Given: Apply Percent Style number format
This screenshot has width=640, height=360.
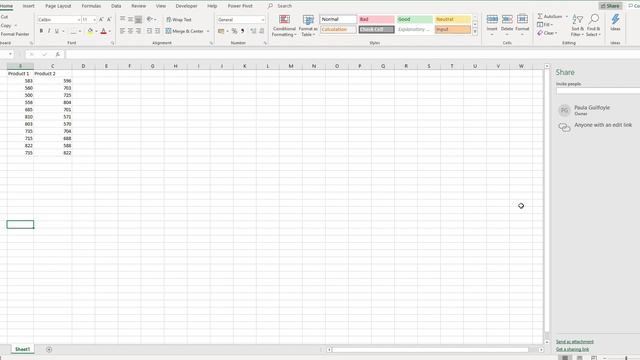Looking at the screenshot, I should [234, 31].
